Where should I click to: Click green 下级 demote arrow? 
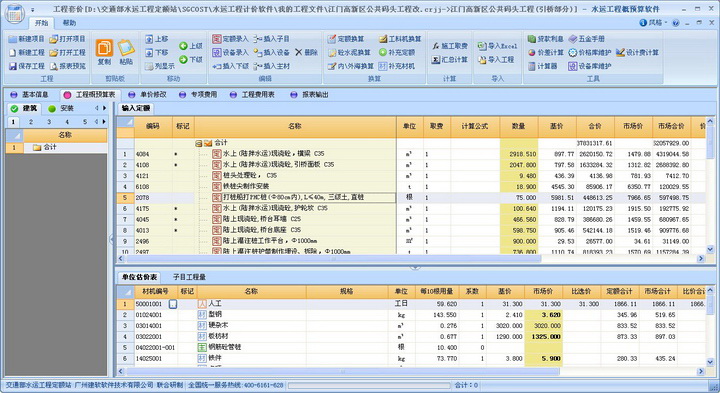click(183, 60)
